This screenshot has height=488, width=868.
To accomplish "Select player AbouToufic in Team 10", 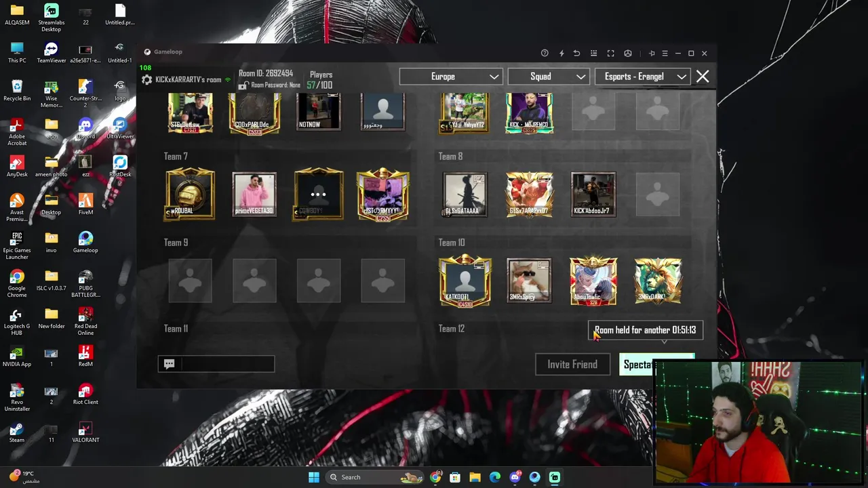I will 593,281.
